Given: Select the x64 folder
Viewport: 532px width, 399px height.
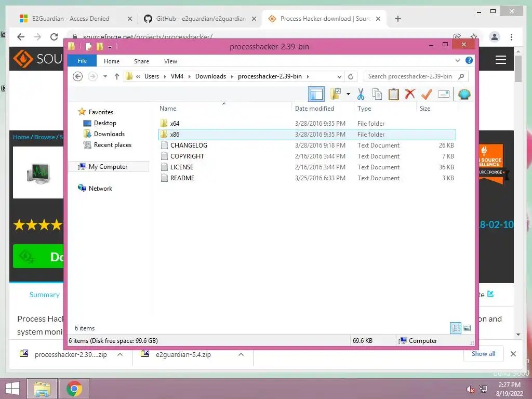Looking at the screenshot, I should pos(307,124).
